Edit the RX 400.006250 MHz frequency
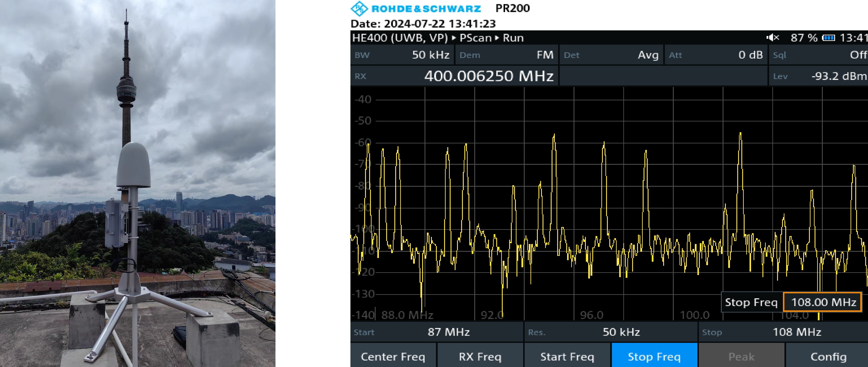Screen dimensions: 868x367 454,76
